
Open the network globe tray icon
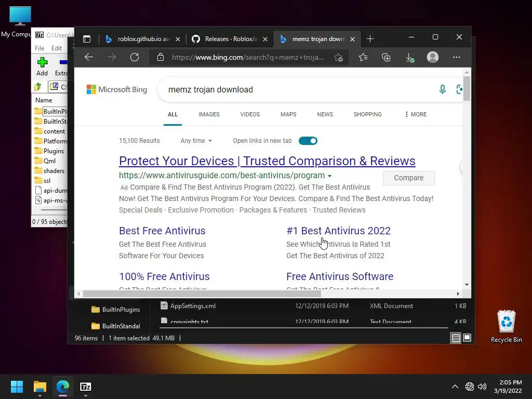tap(470, 387)
